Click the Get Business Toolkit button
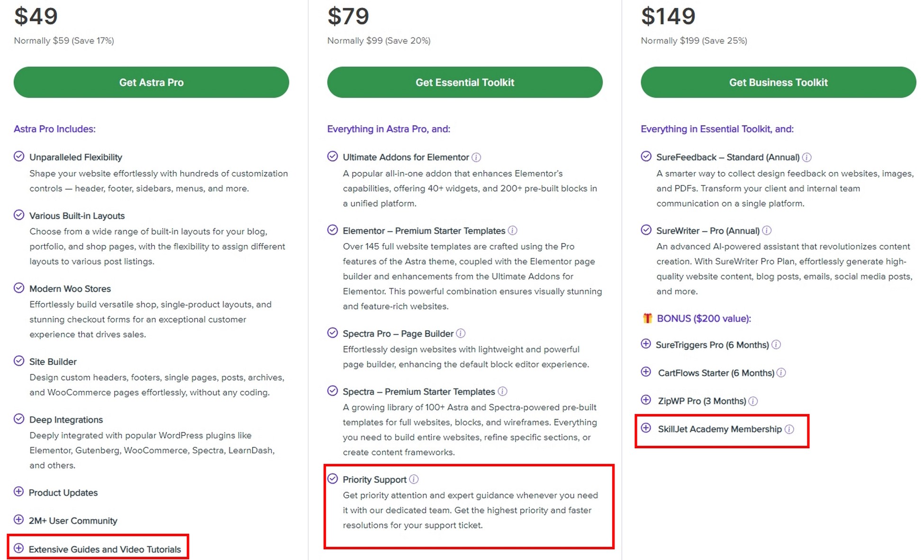The width and height of the screenshot is (924, 560). 779,82
